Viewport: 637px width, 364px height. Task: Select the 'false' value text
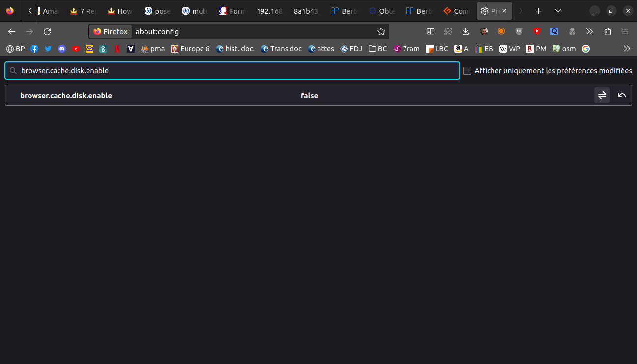[x=310, y=96]
